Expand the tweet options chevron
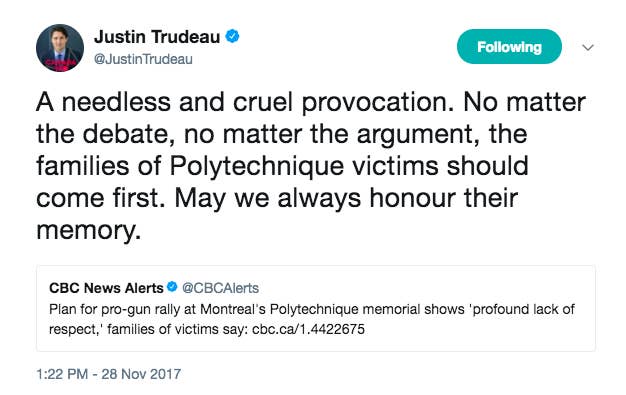Viewport: 626px width, 395px height. click(588, 48)
